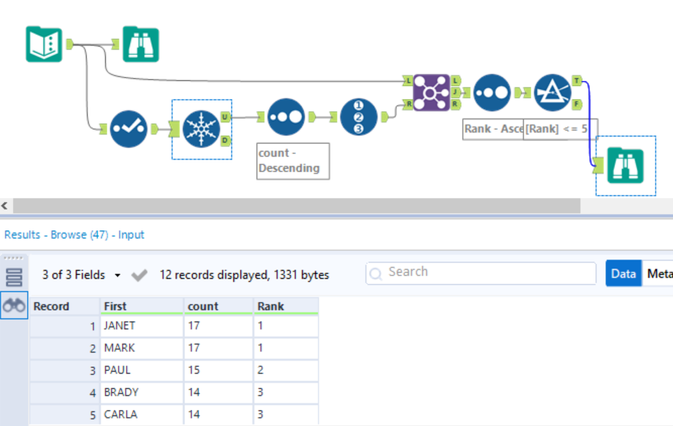Click the canvas scroll-left arrow
Screen dimensions: 673x426
6,205
